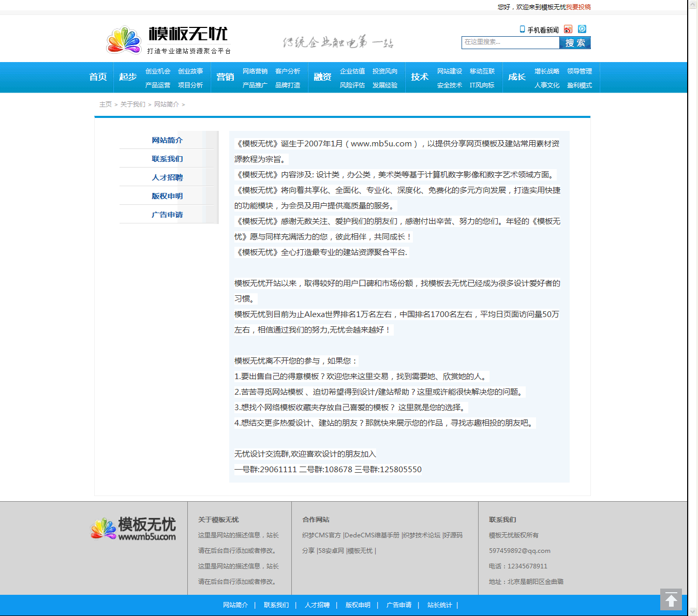The width and height of the screenshot is (698, 616).
Task: Select 联系我们 in the left sidebar
Action: (x=167, y=159)
